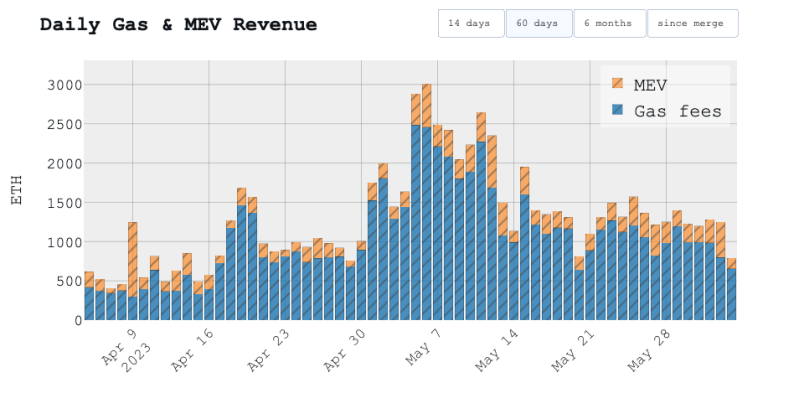Show data since merge
Screen dimensions: 805x419
(x=691, y=23)
